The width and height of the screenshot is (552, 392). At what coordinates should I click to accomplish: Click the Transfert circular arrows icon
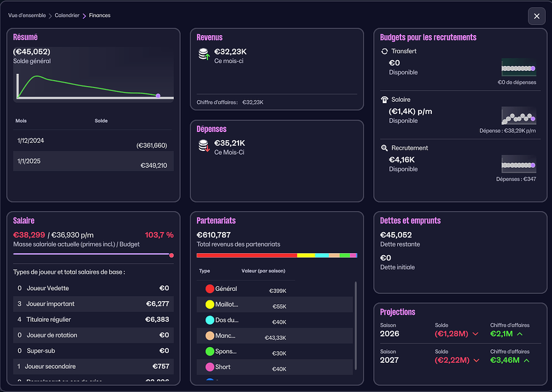pyautogui.click(x=385, y=51)
